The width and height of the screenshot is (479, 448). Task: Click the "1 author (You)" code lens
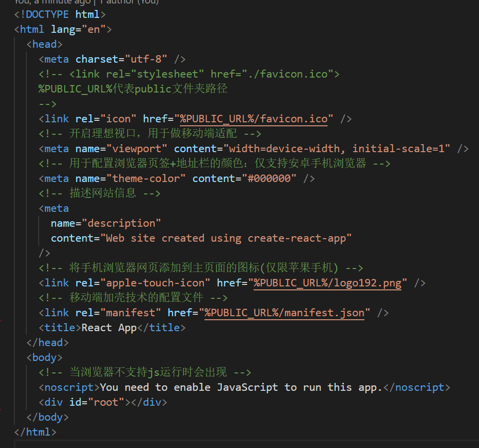coord(129,2)
